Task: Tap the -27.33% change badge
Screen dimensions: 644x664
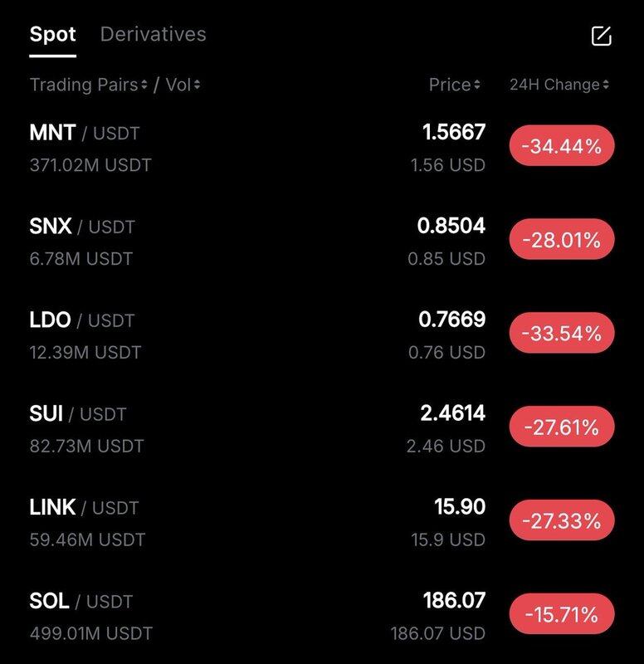Action: (x=561, y=522)
